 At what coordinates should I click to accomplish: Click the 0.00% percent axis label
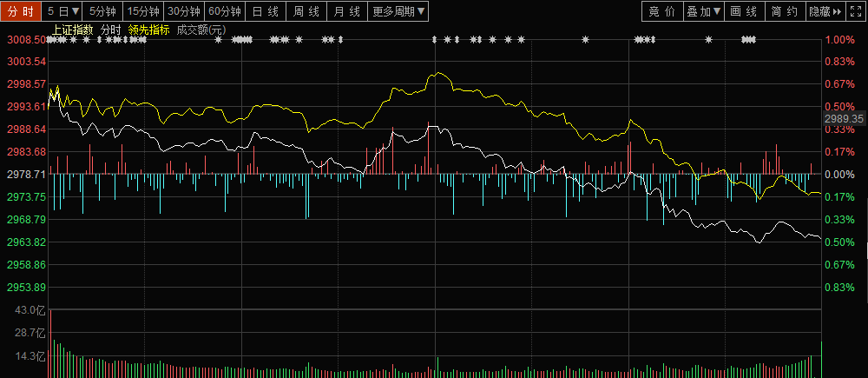coord(839,174)
